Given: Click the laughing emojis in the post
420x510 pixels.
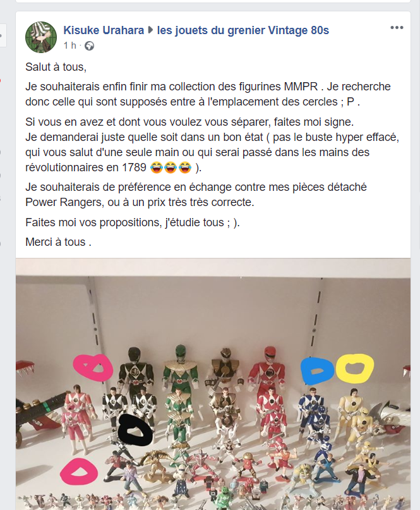Looking at the screenshot, I should pos(171,168).
